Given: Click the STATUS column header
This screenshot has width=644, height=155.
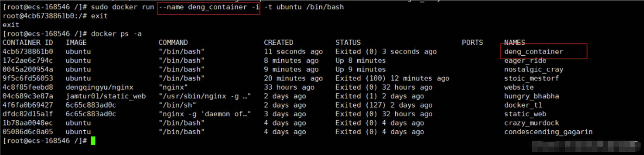Looking at the screenshot, I should pyautogui.click(x=348, y=43).
